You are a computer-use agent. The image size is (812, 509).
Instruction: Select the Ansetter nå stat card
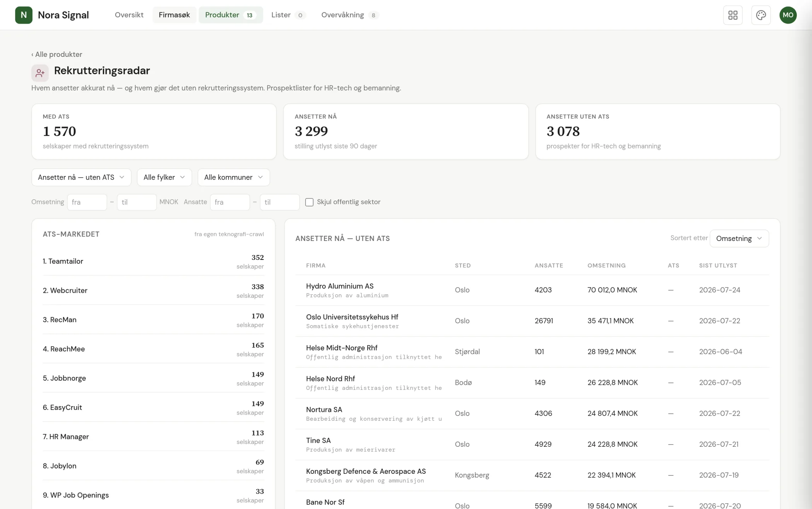(406, 132)
